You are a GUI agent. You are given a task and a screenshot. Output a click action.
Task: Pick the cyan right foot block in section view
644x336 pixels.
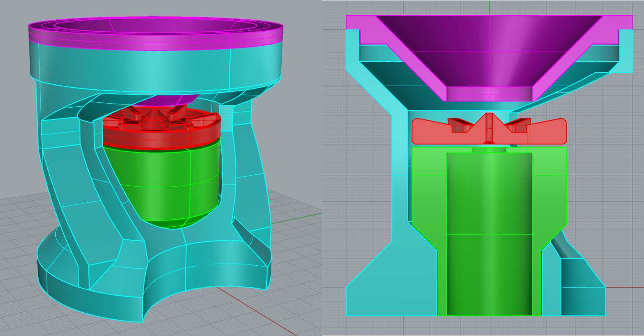pos(583,288)
